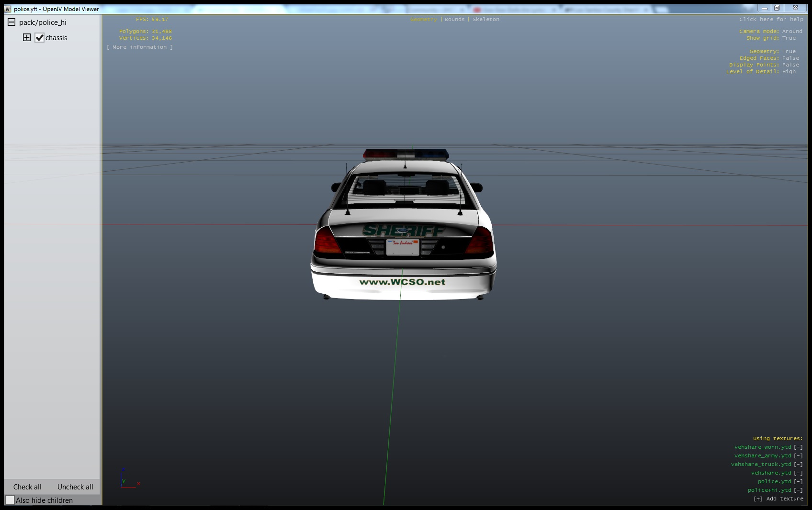Remove the vehshare_truck.ytd texture with [-]
Image resolution: width=812 pixels, height=510 pixels.
(798, 465)
